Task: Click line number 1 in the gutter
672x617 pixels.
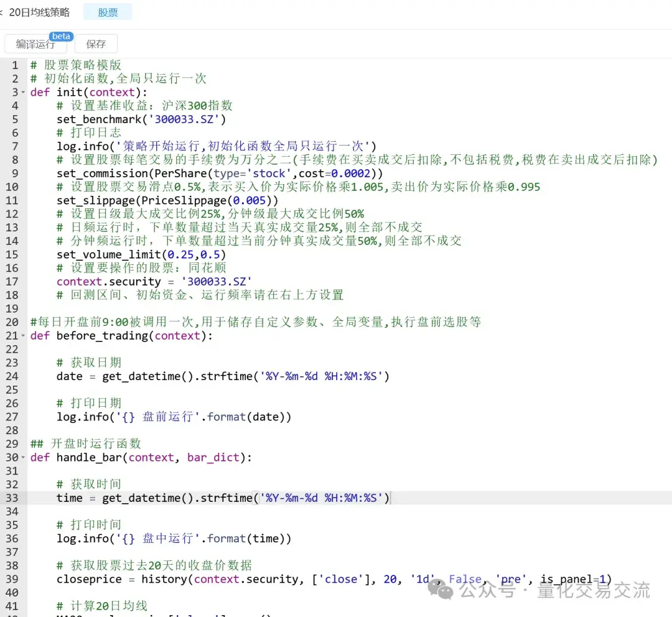Action: pyautogui.click(x=15, y=65)
